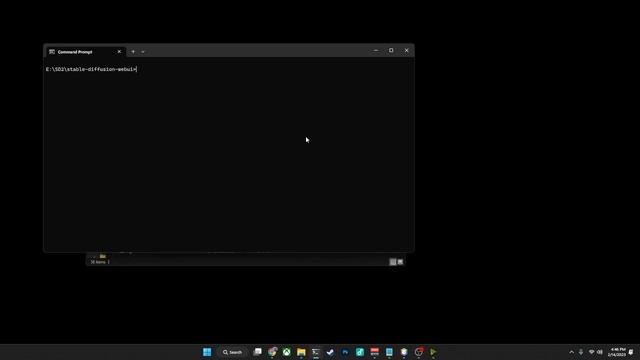Open a new terminal tab with plus button

click(x=133, y=52)
